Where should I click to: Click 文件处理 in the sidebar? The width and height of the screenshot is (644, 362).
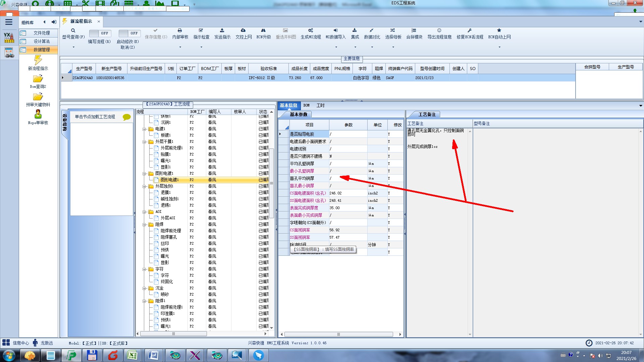(42, 33)
